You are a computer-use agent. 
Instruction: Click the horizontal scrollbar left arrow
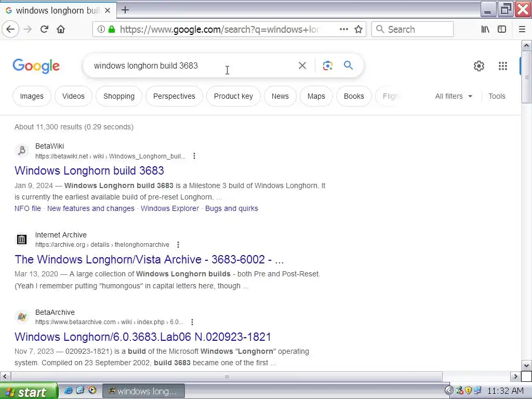coord(5,376)
